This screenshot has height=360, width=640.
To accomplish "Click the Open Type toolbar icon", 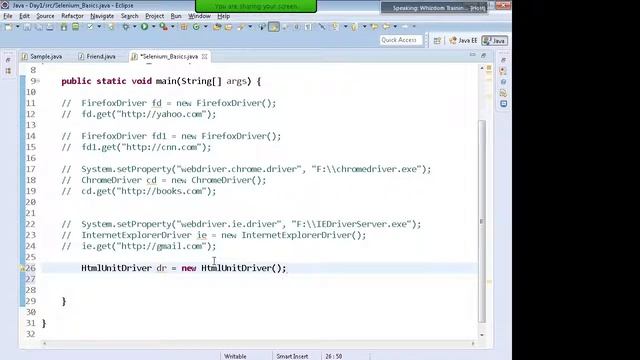I will click(x=217, y=27).
